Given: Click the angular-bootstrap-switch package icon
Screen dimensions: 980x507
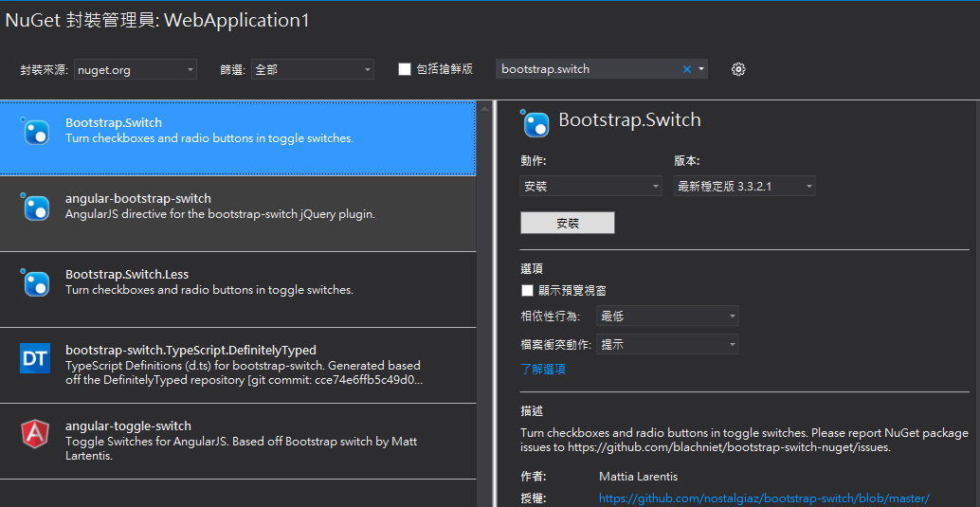Looking at the screenshot, I should coord(35,207).
